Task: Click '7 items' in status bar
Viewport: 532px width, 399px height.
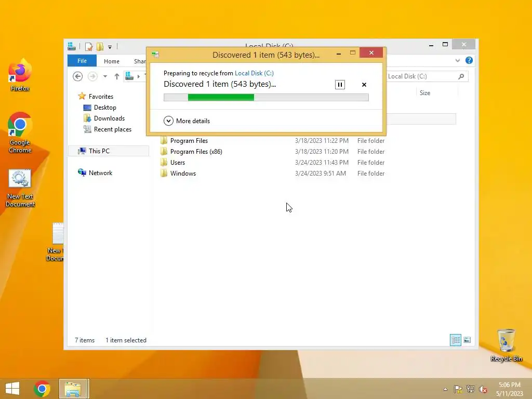Action: [85, 340]
